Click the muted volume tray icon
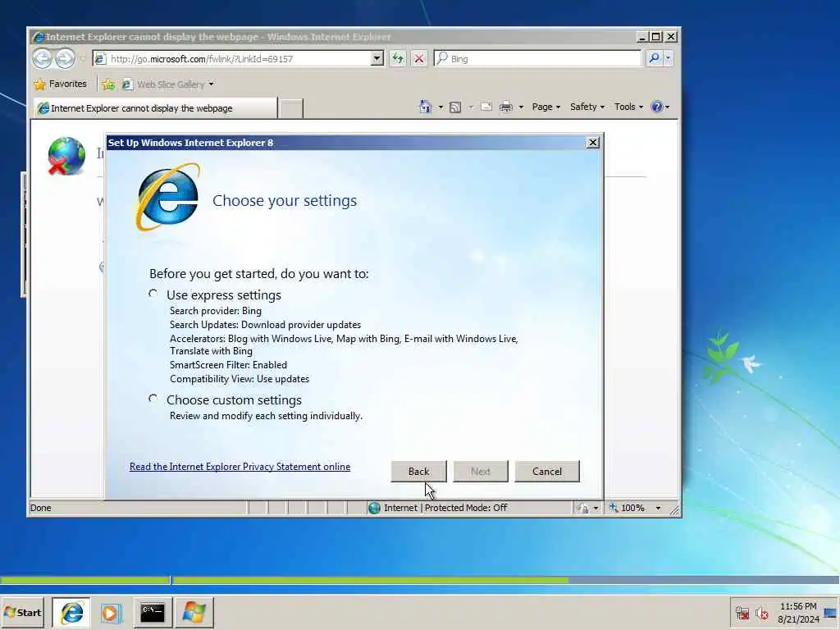 (x=761, y=613)
